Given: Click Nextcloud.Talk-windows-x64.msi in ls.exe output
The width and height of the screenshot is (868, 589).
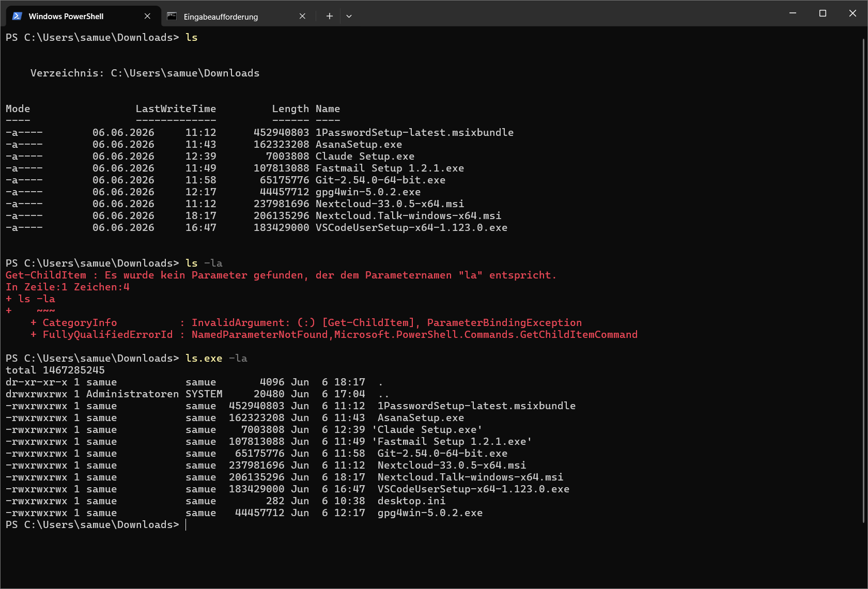Looking at the screenshot, I should (x=470, y=477).
